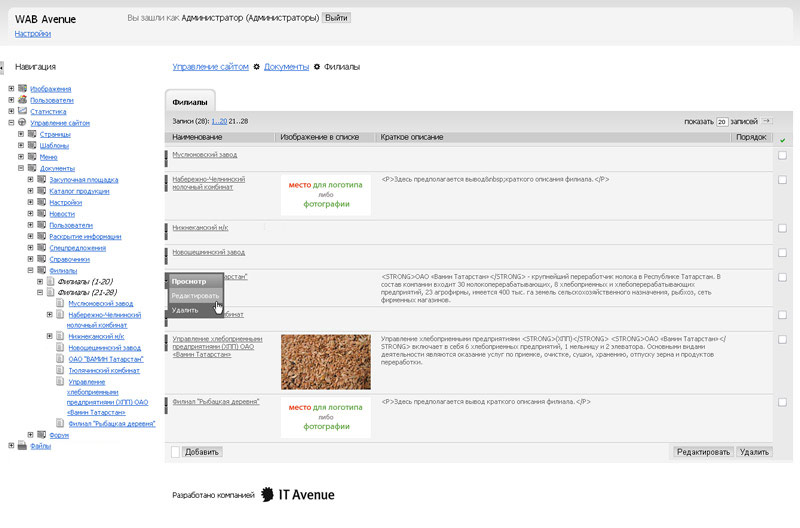Click the Файлы printer-like icon in navigation
800x528 pixels.
coord(22,446)
